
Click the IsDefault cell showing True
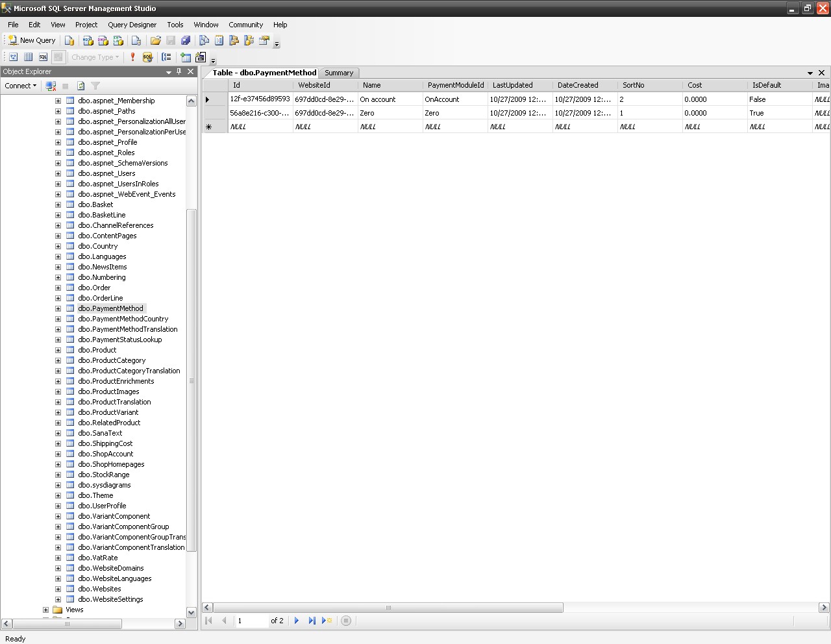(x=780, y=113)
